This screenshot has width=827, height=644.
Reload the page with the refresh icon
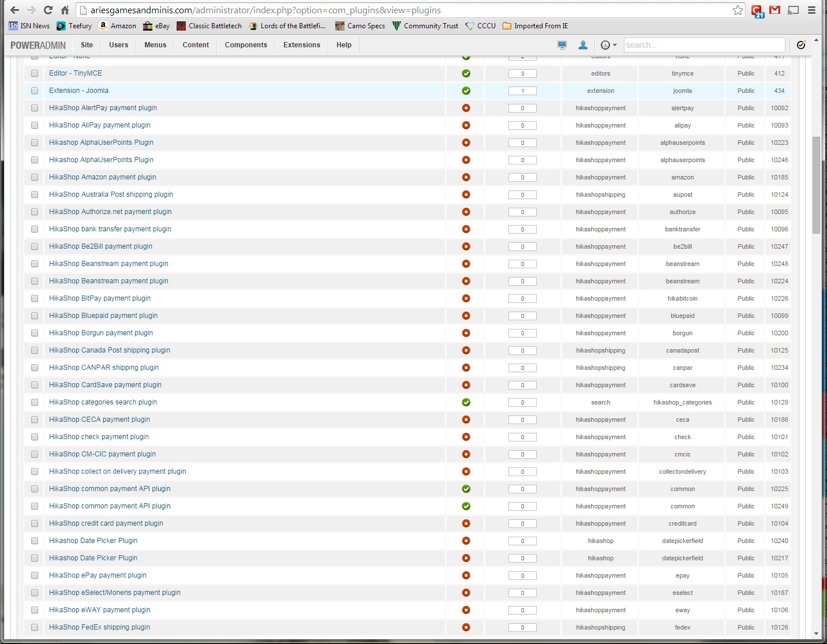[x=48, y=10]
